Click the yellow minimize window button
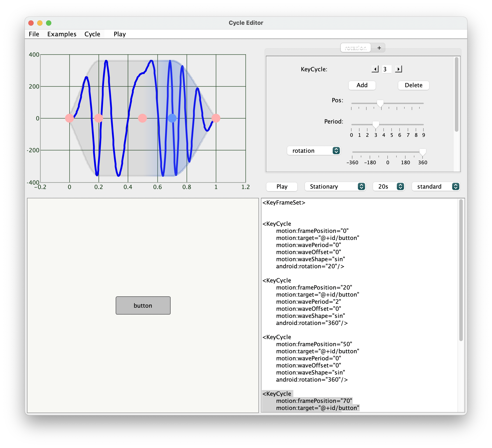Viewport: 492px width, 448px height. (x=40, y=23)
